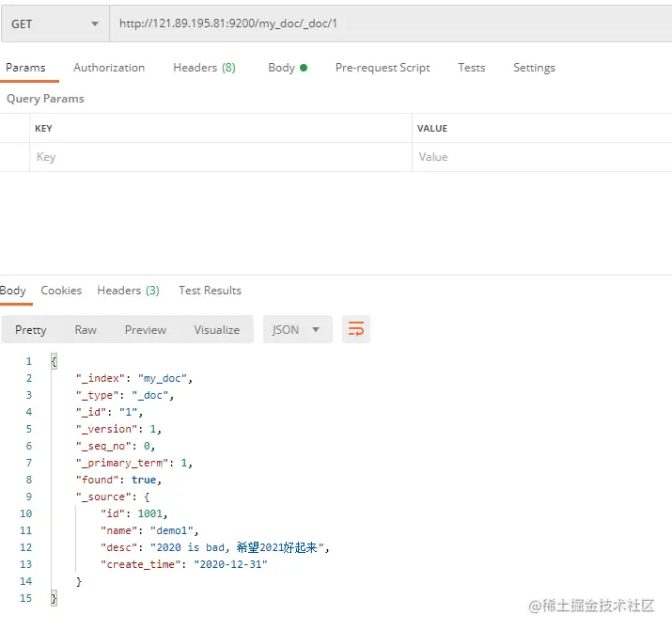Image resolution: width=672 pixels, height=631 pixels.
Task: Click the "_seq_no" key on line 6
Action: coord(103,447)
